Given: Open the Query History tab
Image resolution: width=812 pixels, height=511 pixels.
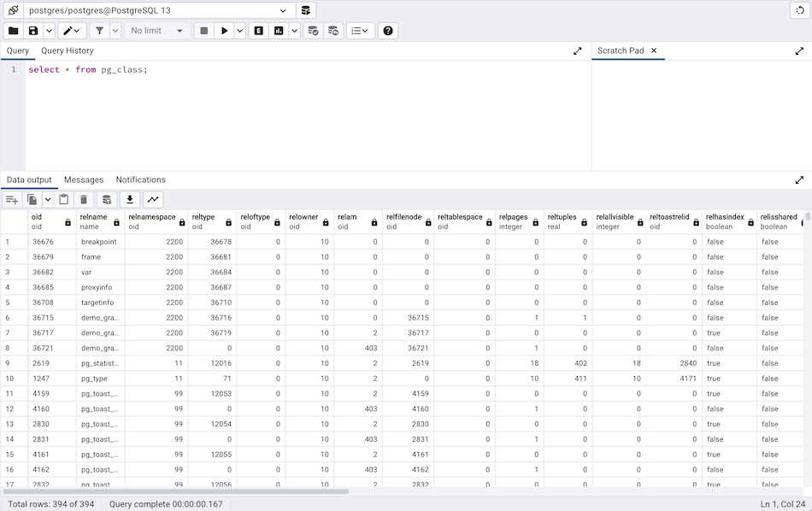Looking at the screenshot, I should pos(68,50).
